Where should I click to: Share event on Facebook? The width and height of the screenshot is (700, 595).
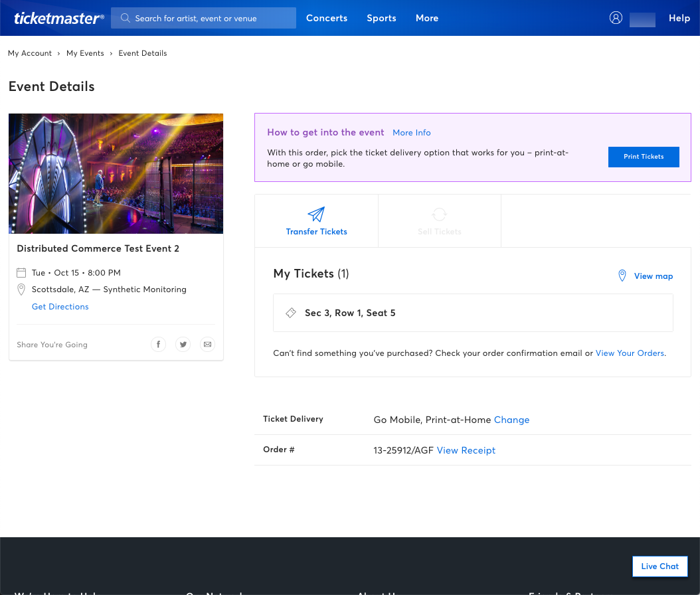[158, 344]
